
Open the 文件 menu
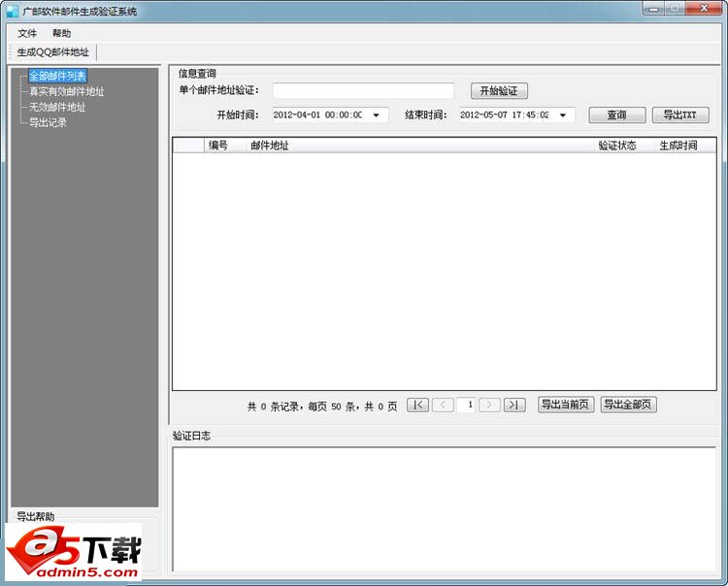pyautogui.click(x=27, y=33)
